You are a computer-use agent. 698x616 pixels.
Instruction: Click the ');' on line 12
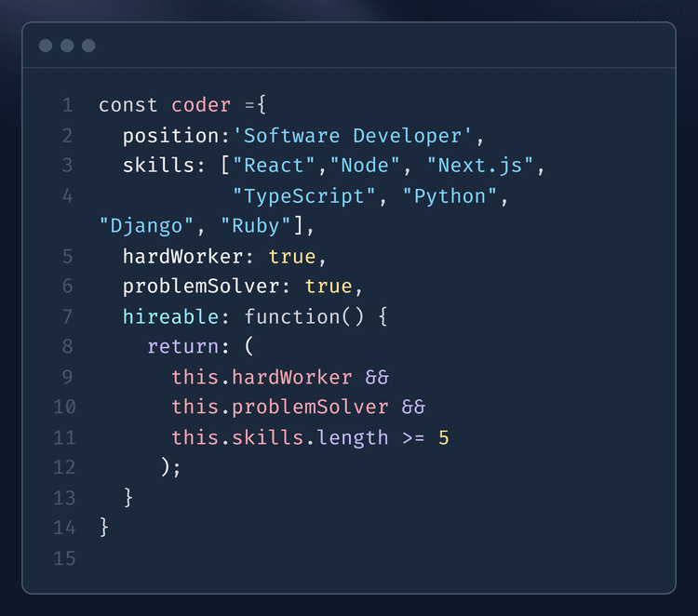[x=171, y=468]
